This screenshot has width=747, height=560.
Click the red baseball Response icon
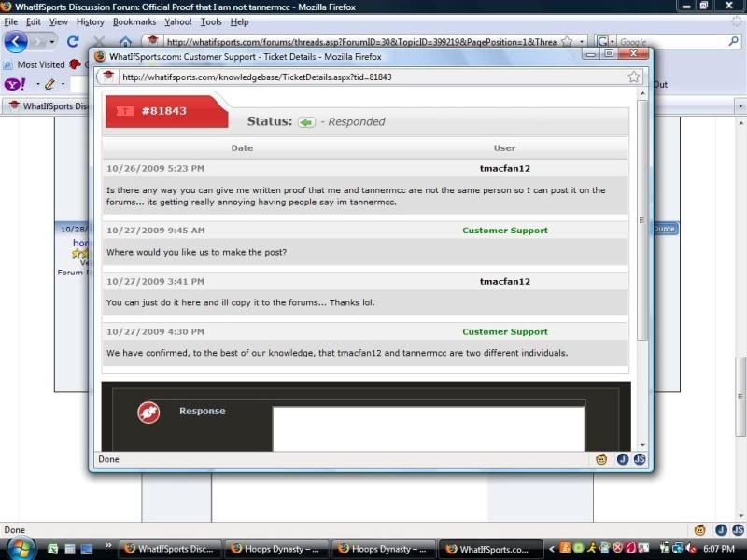tap(148, 412)
